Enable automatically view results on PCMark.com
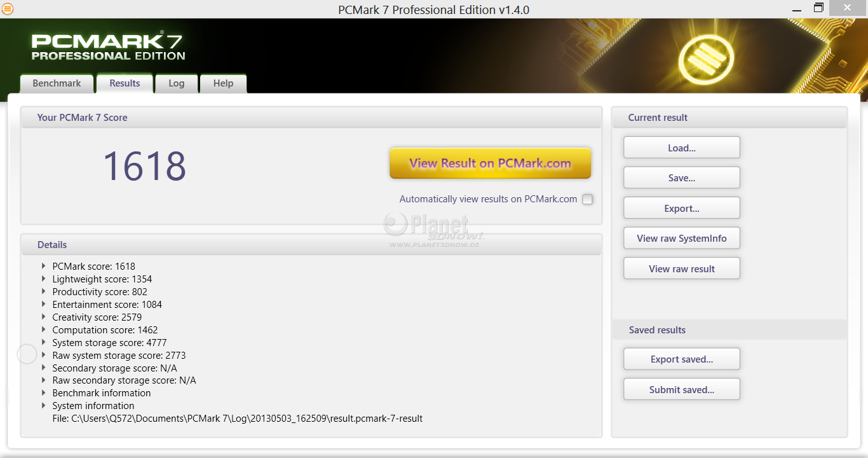 (x=587, y=199)
